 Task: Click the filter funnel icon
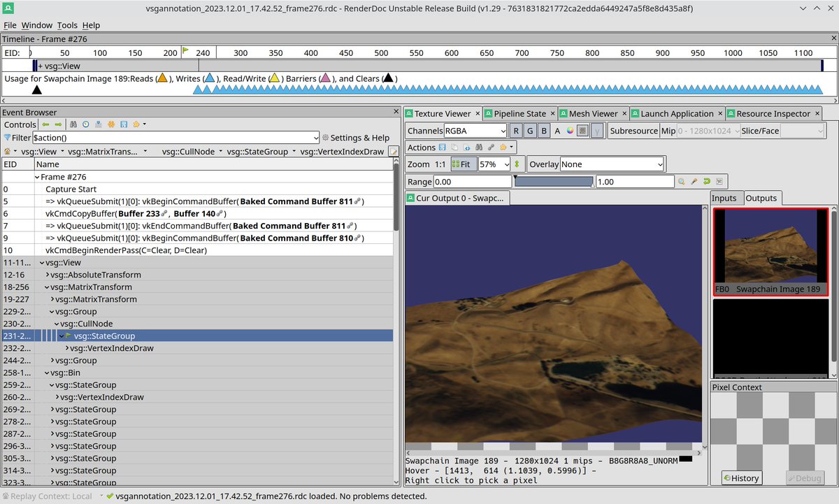(x=7, y=138)
